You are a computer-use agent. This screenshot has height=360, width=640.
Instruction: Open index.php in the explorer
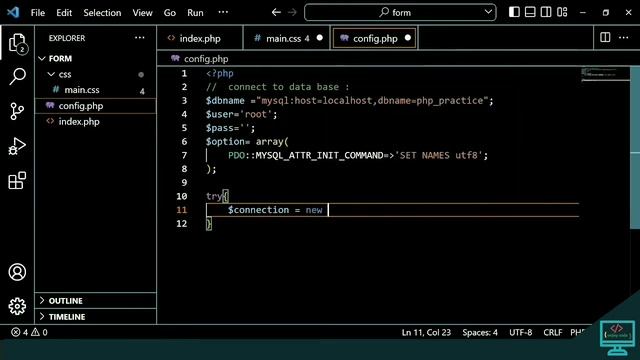(x=96, y=122)
